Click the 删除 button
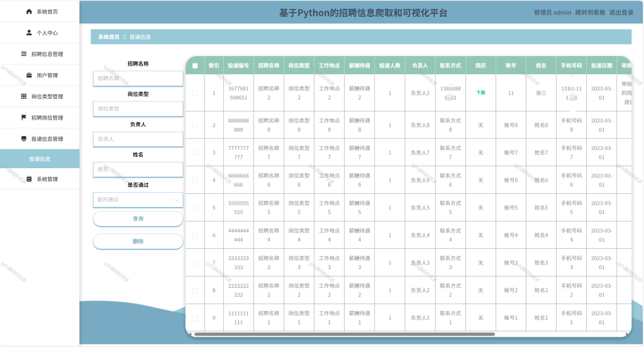Image resolution: width=644 pixels, height=347 pixels. [138, 241]
